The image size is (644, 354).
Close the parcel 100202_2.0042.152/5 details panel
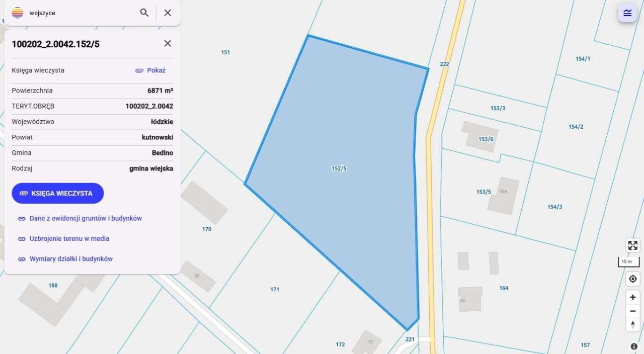coord(168,43)
